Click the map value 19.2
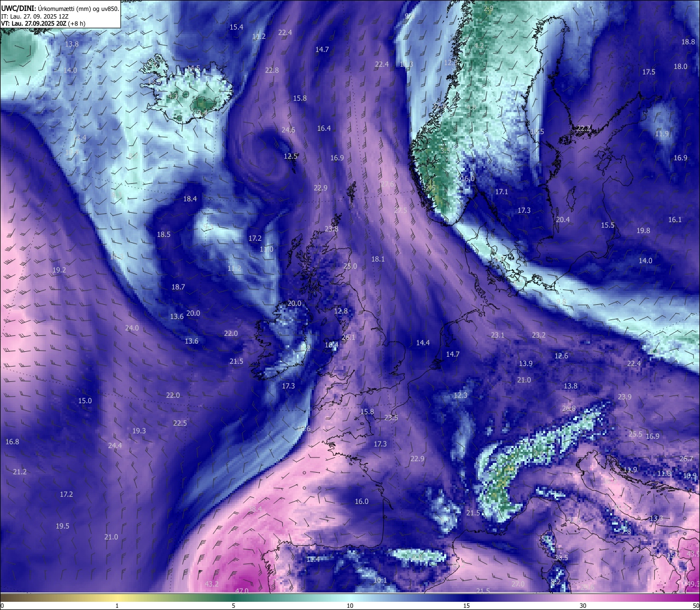This screenshot has width=700, height=610. click(x=59, y=270)
